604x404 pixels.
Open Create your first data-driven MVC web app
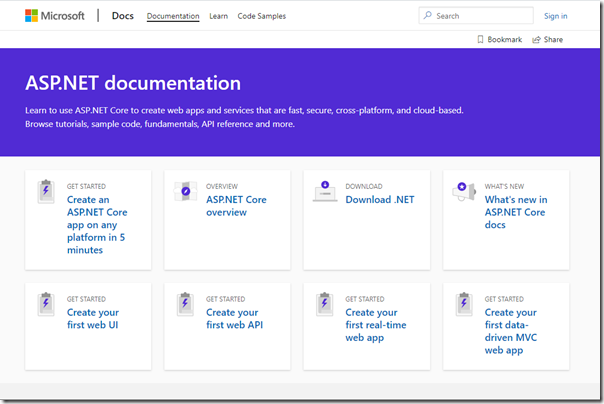point(511,331)
